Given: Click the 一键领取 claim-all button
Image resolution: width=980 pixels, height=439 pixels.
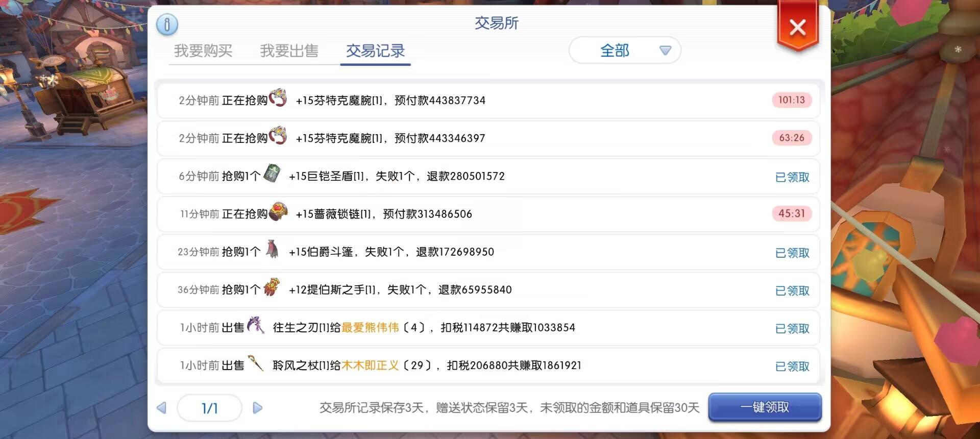Looking at the screenshot, I should pyautogui.click(x=765, y=407).
